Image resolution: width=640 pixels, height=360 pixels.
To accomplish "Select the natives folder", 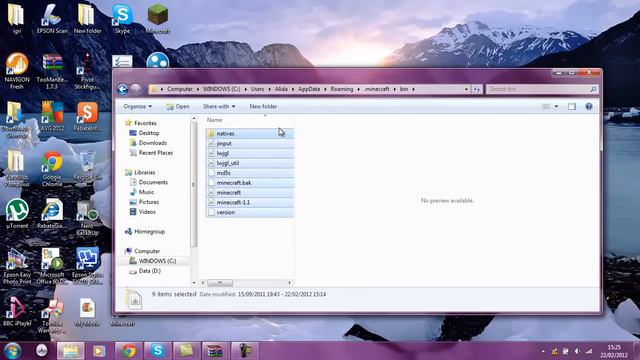I will coord(250,133).
